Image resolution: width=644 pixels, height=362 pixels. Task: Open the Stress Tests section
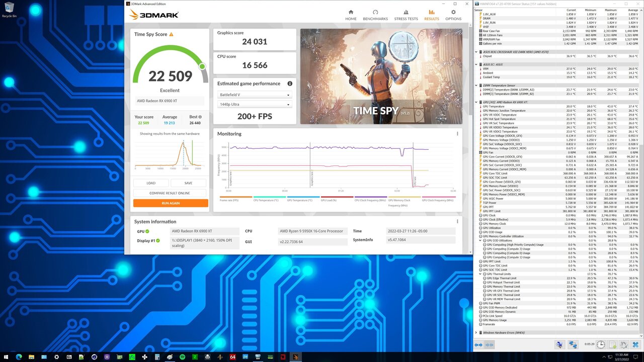coord(406,15)
